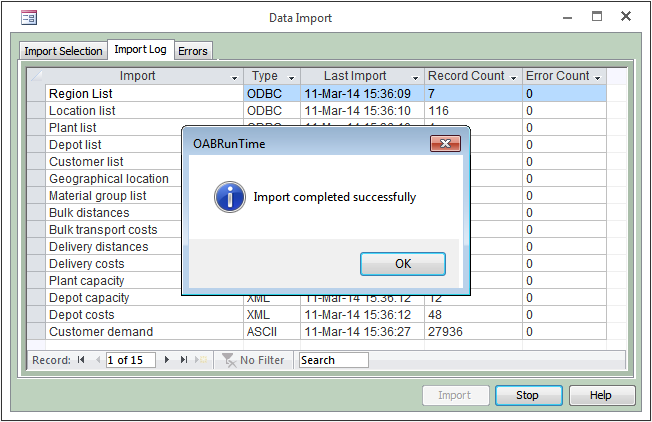This screenshot has height=422, width=652.
Task: Go to first record navigation arrow
Action: [x=81, y=360]
